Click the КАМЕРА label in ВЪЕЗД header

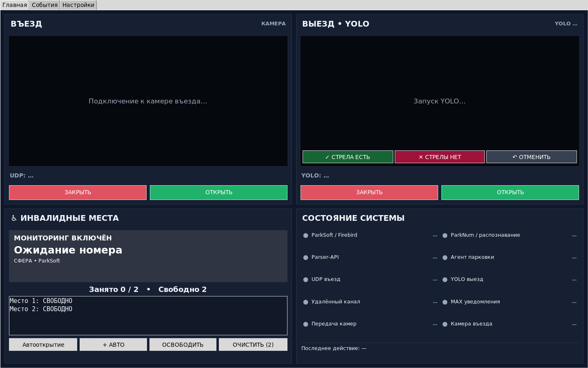(x=274, y=24)
